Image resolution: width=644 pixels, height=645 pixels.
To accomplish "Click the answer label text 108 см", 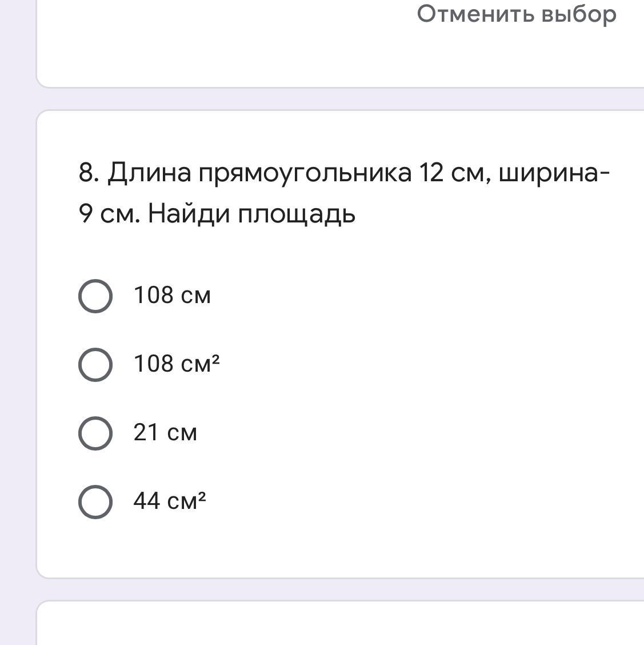I will coord(172,296).
